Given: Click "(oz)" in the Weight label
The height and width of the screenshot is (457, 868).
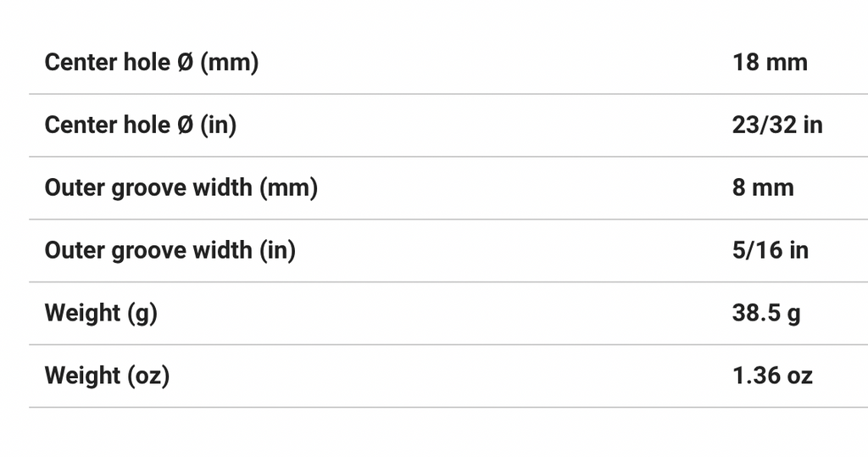Looking at the screenshot, I should pos(148,376).
